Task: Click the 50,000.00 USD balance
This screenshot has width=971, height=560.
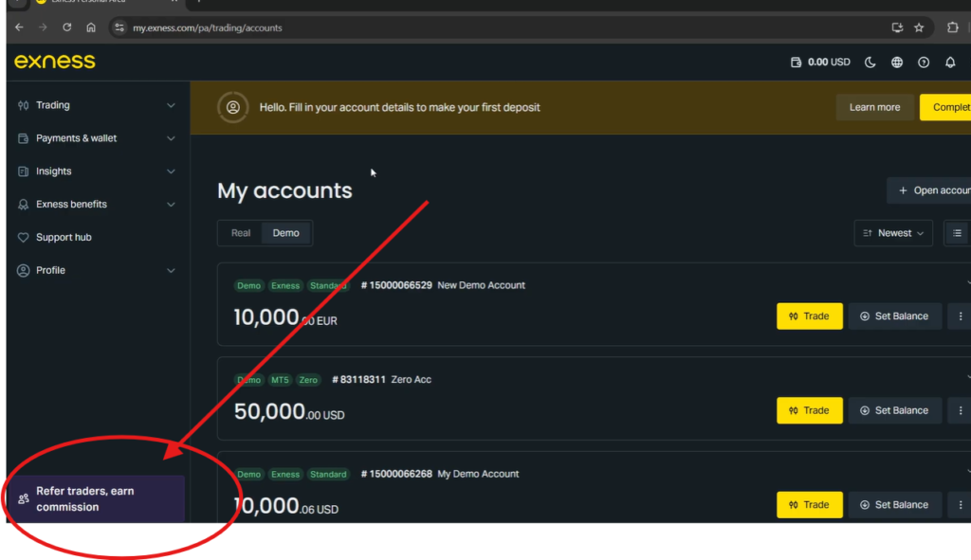Action: coord(289,411)
